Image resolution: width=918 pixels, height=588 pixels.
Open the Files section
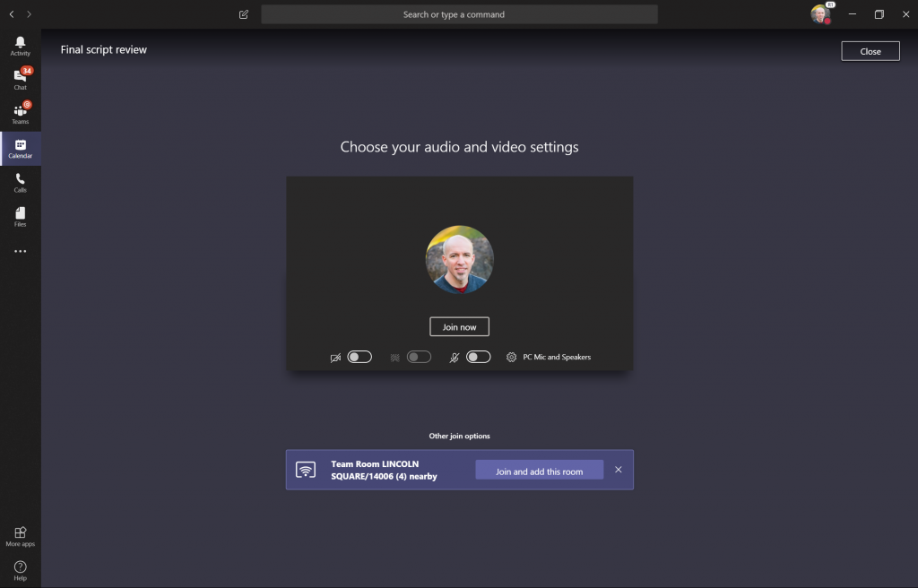20,217
